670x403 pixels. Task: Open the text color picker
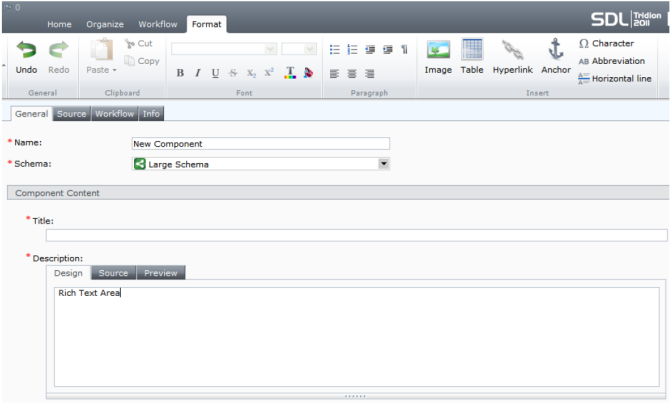[290, 73]
